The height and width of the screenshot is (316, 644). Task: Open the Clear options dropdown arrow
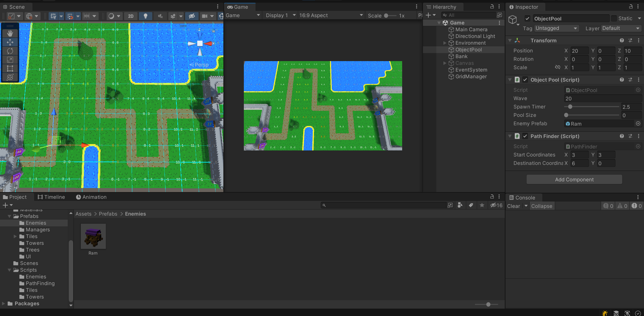coord(526,206)
